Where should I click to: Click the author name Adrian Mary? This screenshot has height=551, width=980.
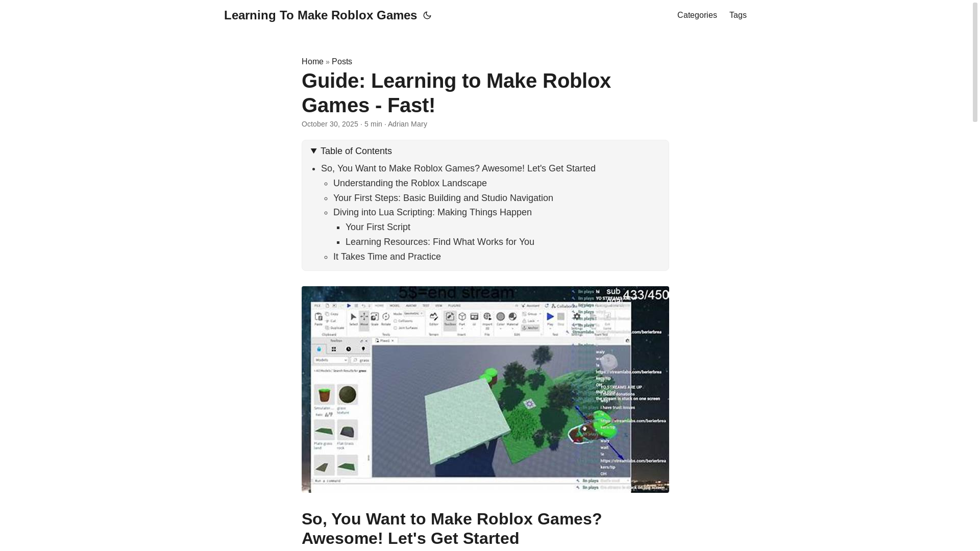(407, 124)
